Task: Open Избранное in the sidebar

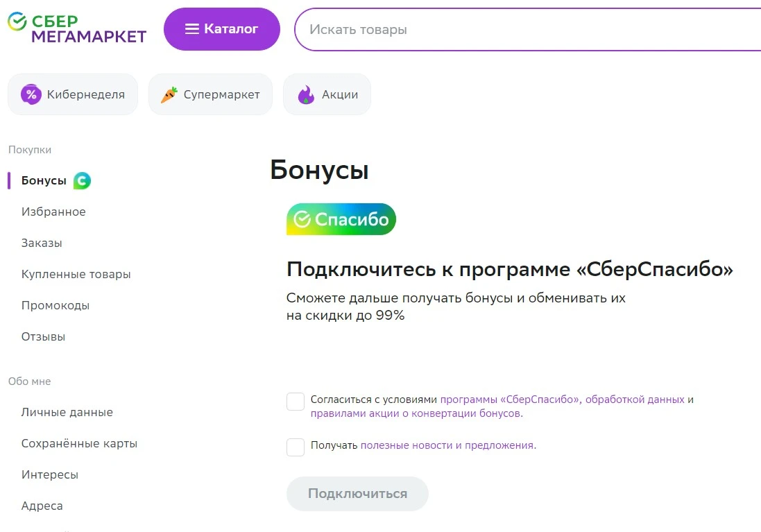Action: [53, 212]
